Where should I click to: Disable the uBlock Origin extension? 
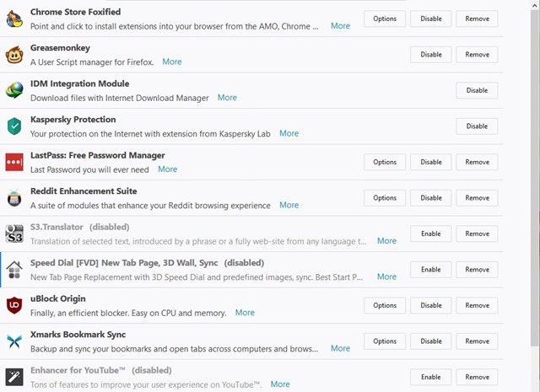pos(430,305)
